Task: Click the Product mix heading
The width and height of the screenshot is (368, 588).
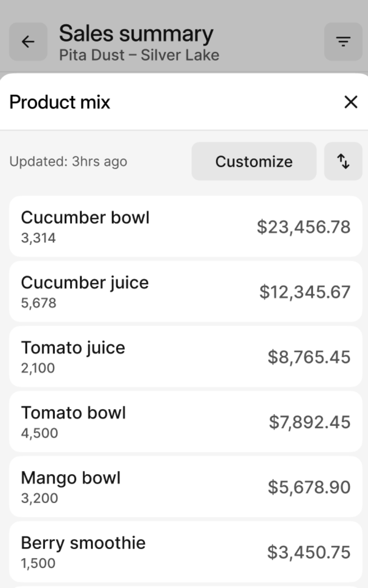Action: (60, 102)
